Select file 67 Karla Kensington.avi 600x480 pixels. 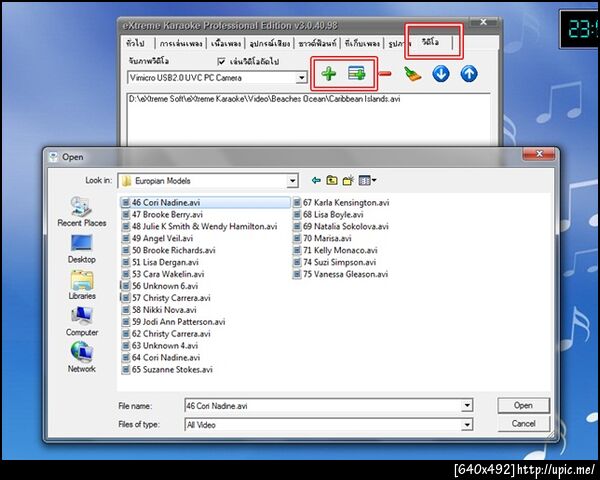point(341,202)
